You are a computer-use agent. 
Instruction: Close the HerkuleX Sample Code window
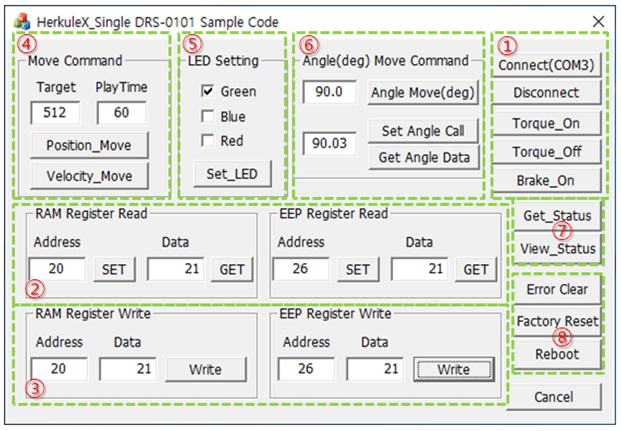click(x=598, y=21)
